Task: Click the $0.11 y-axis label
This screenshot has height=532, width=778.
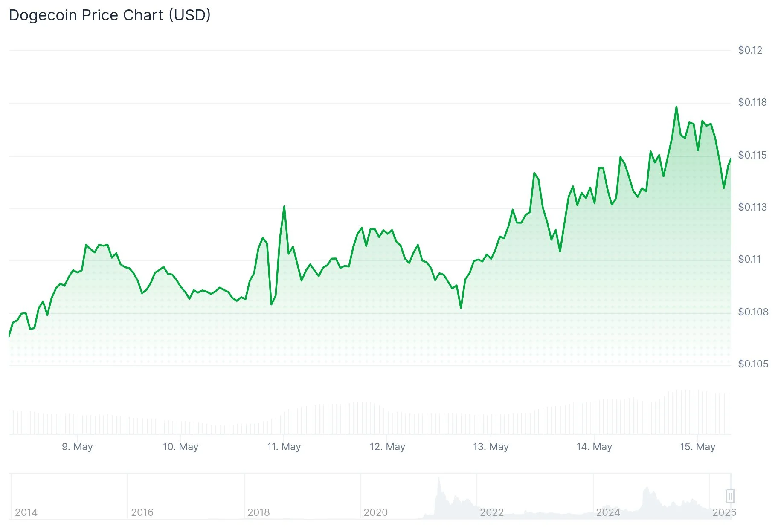Action: tap(749, 259)
